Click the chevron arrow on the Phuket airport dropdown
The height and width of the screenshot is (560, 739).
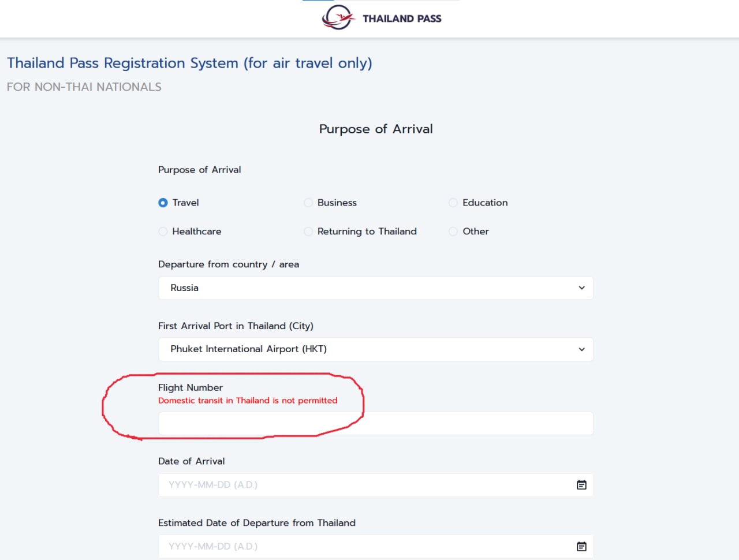pos(581,349)
